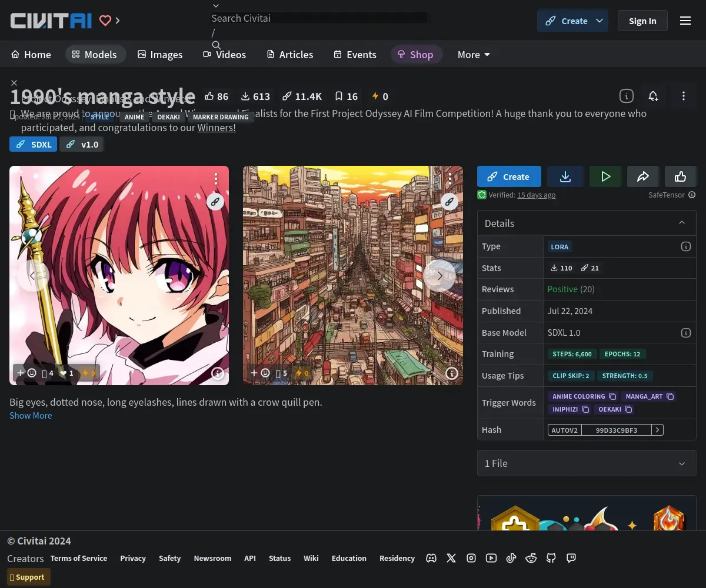This screenshot has width=706, height=588.
Task: Click the remix icon on the city image
Action: (x=449, y=201)
